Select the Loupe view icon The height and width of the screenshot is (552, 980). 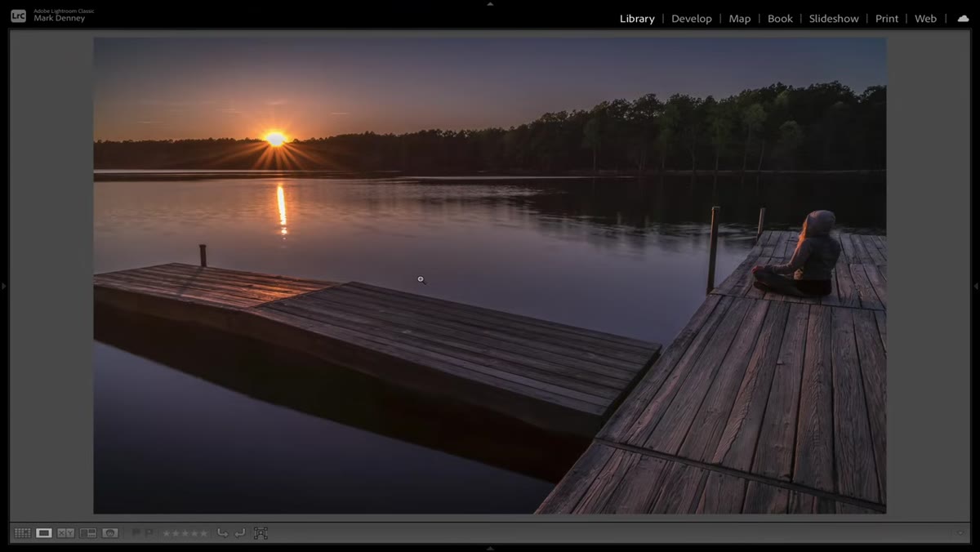(44, 533)
